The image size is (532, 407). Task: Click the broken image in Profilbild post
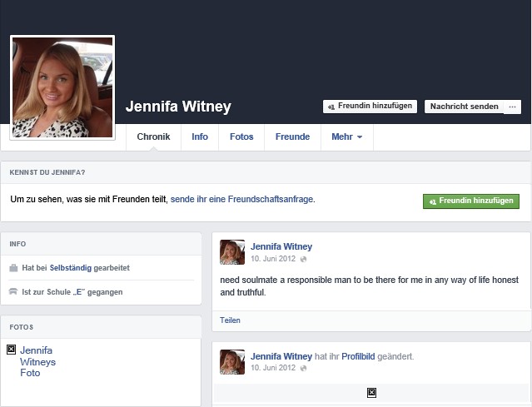click(x=371, y=393)
